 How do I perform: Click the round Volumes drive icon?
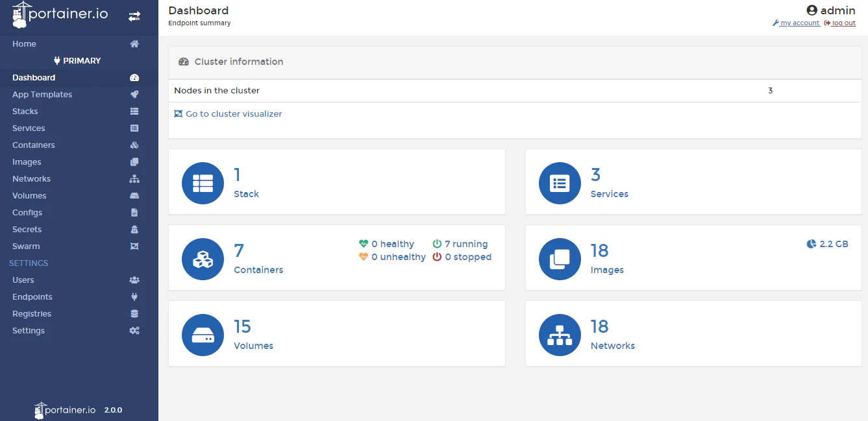coord(203,335)
